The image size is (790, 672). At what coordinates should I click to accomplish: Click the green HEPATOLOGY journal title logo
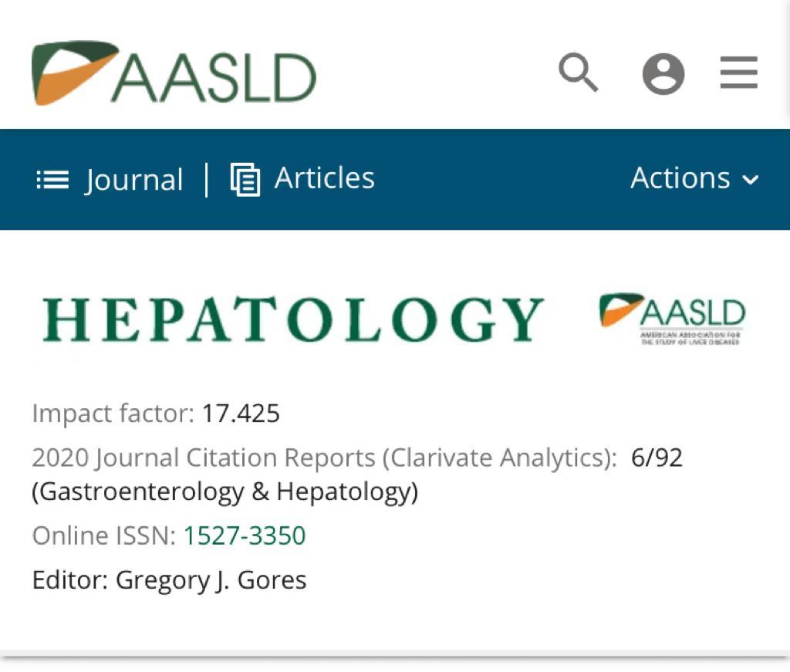[293, 319]
